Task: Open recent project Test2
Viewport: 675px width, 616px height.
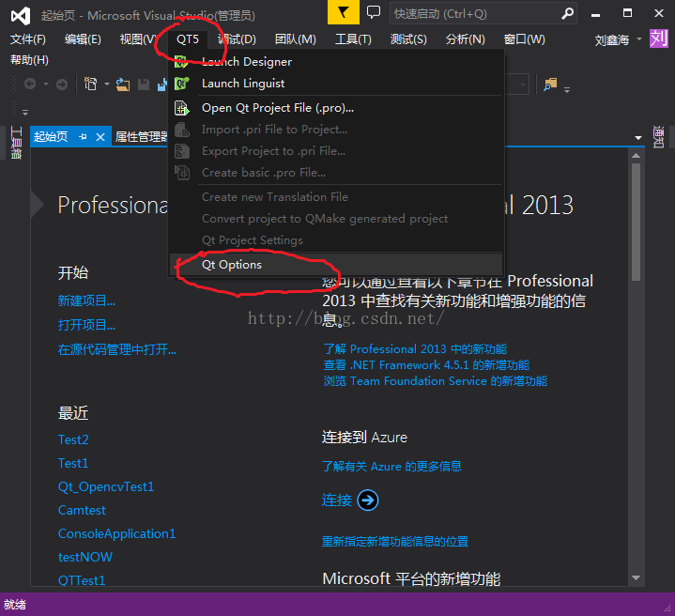Action: tap(73, 439)
